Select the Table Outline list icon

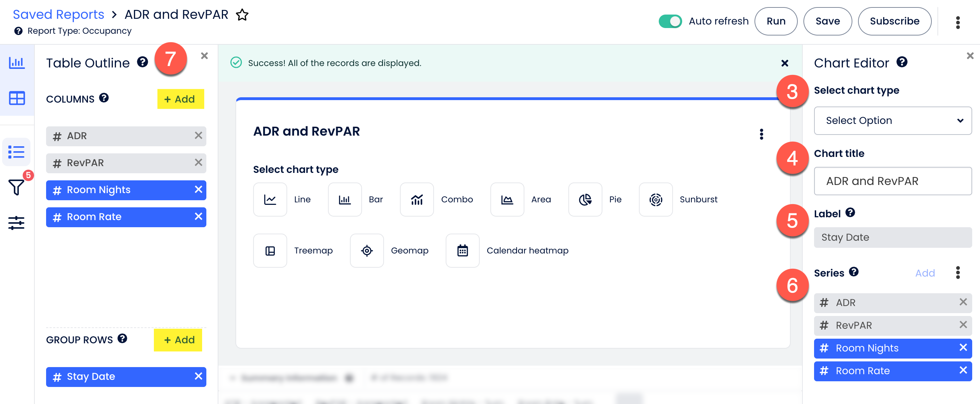click(x=17, y=152)
